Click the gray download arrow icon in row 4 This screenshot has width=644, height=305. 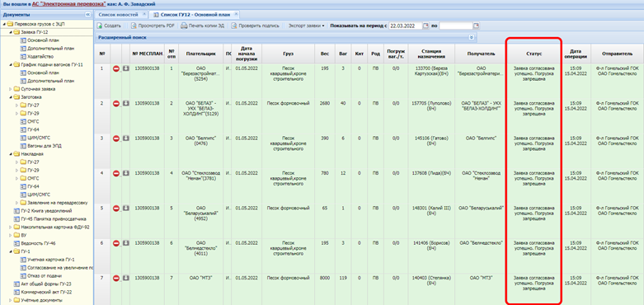pos(126,173)
